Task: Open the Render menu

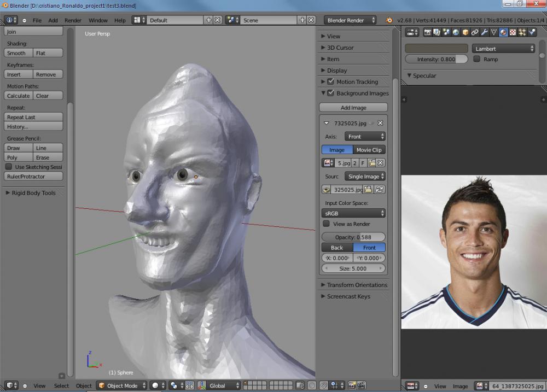Action: pyautogui.click(x=73, y=20)
